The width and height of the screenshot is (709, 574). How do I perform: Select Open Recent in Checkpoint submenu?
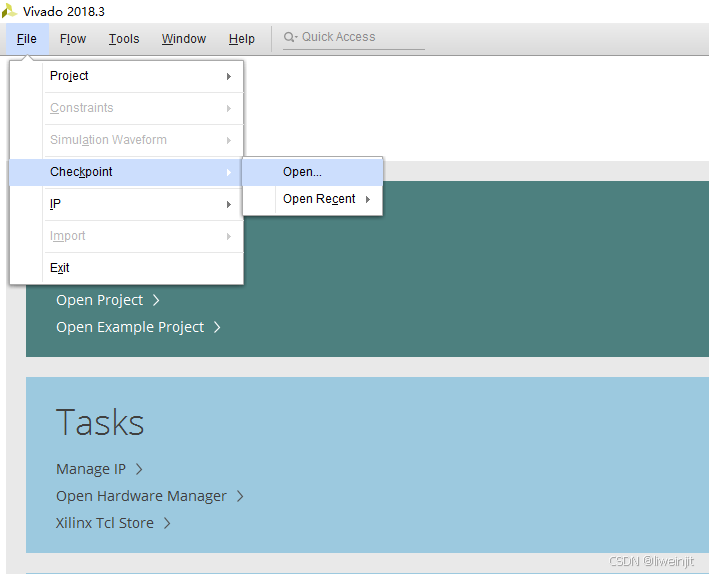[312, 199]
